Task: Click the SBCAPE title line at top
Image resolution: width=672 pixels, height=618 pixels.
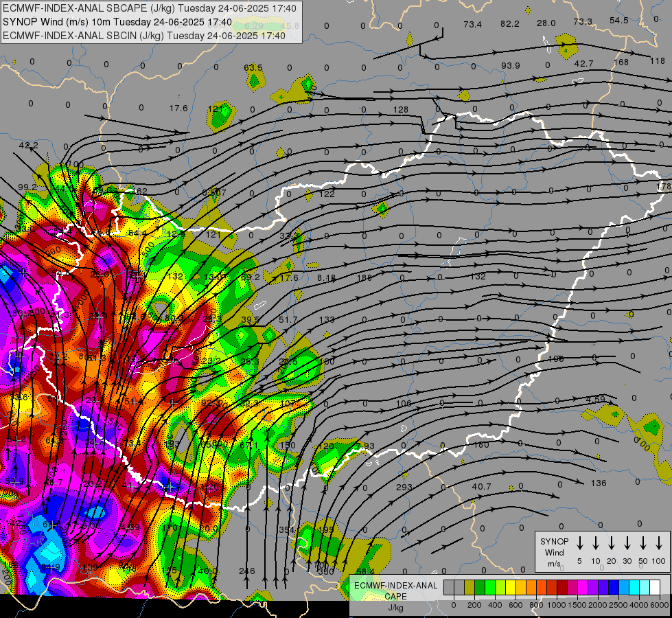Action: click(x=149, y=8)
